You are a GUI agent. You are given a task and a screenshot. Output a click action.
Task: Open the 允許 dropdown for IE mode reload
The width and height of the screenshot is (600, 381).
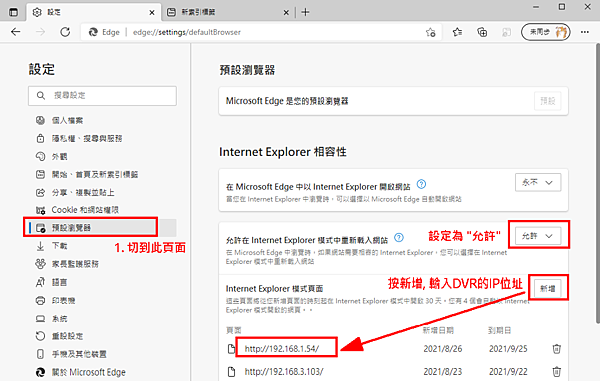point(538,236)
